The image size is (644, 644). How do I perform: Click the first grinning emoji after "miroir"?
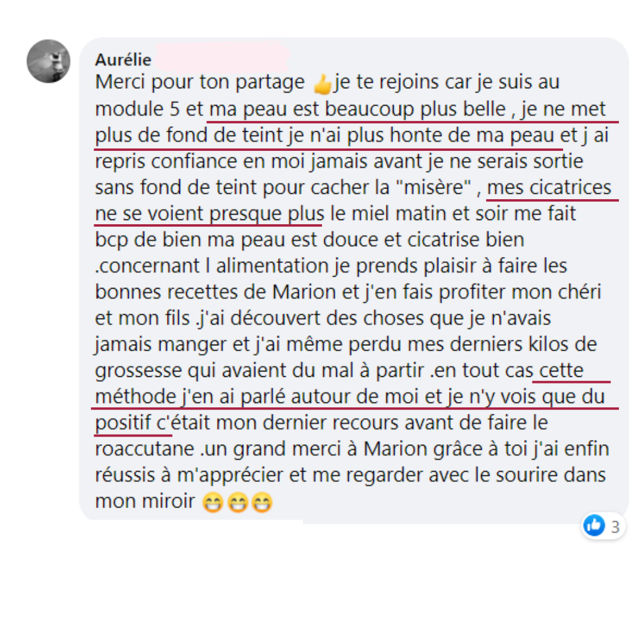coord(213,502)
